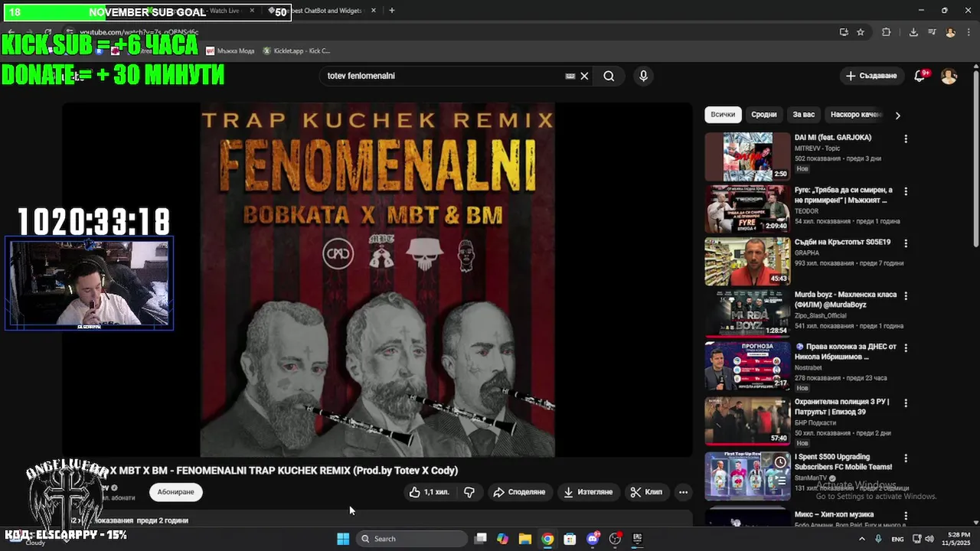Open Съдби на Кръстопът S05E19 thumbnail
The image size is (980, 551).
click(x=747, y=261)
